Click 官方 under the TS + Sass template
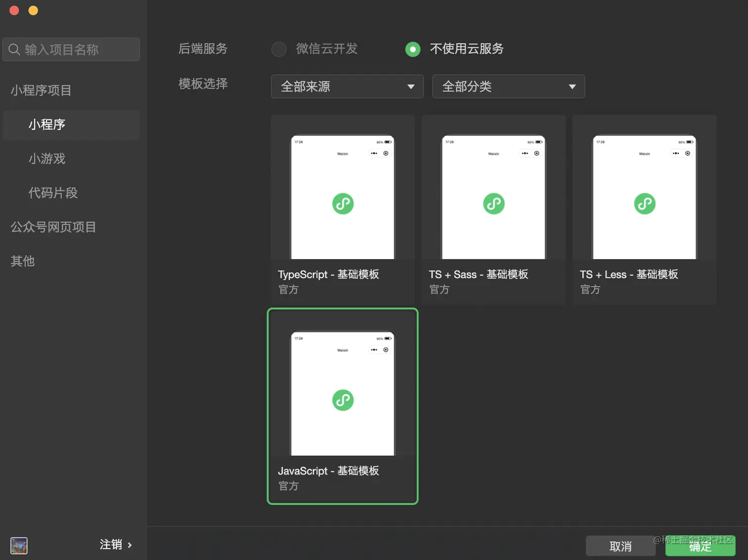The image size is (748, 560). click(x=439, y=289)
